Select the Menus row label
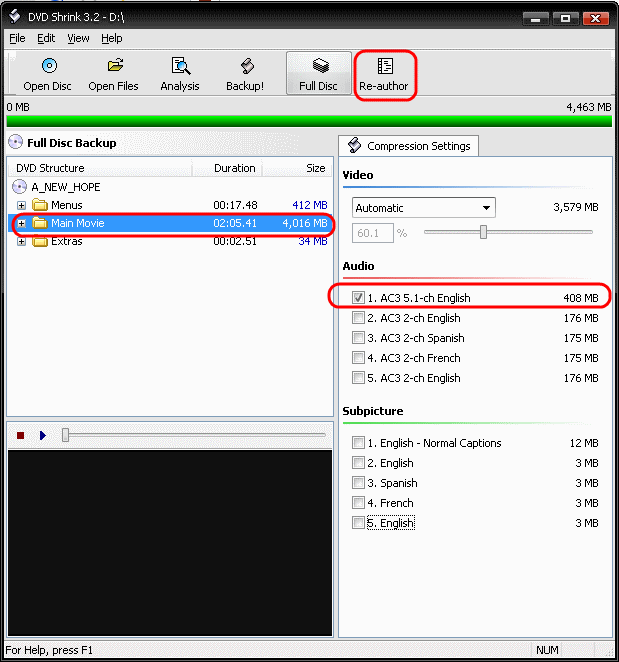 [x=67, y=205]
